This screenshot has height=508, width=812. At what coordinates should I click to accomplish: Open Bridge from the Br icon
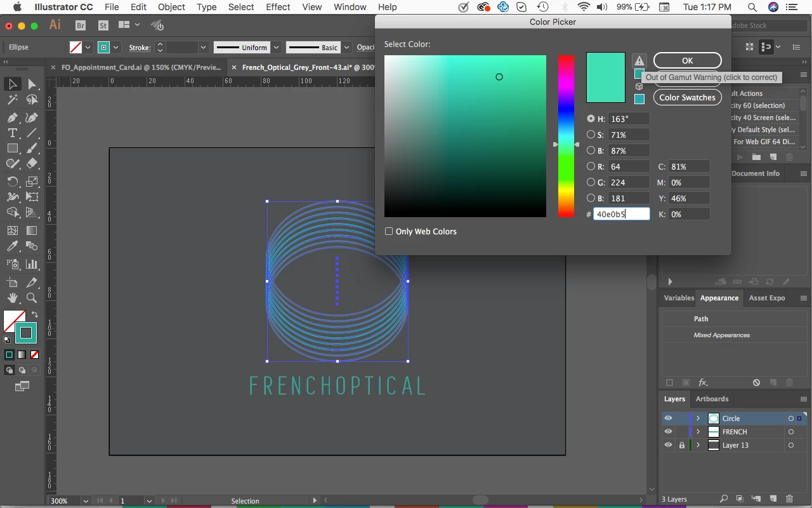pos(80,25)
